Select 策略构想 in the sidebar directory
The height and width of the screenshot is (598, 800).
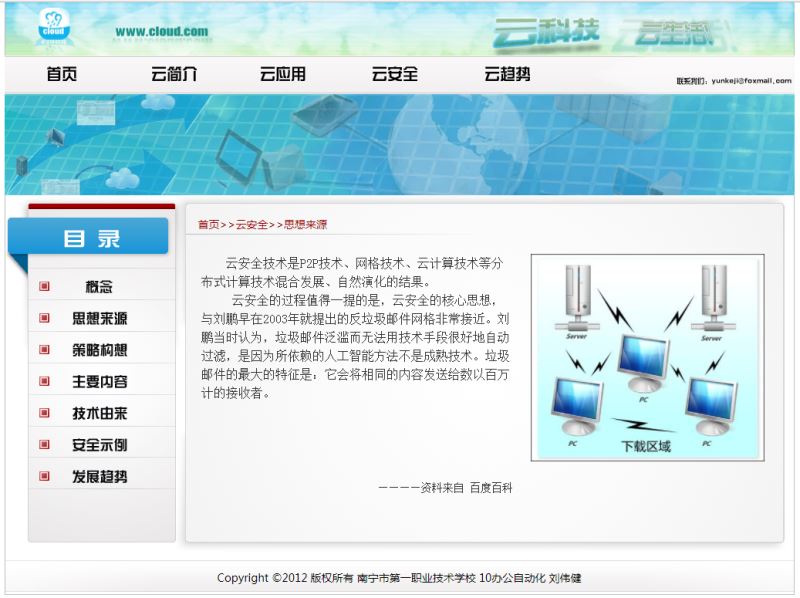(x=99, y=350)
